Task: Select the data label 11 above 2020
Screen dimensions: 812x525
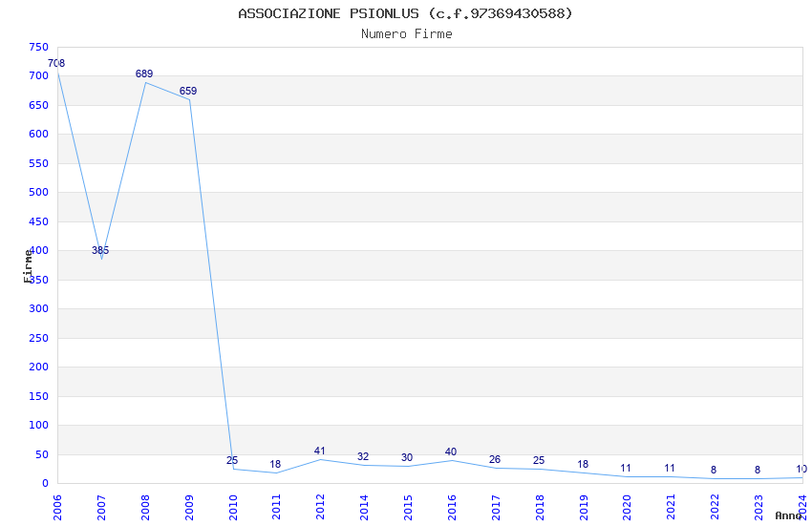Action: [x=626, y=468]
